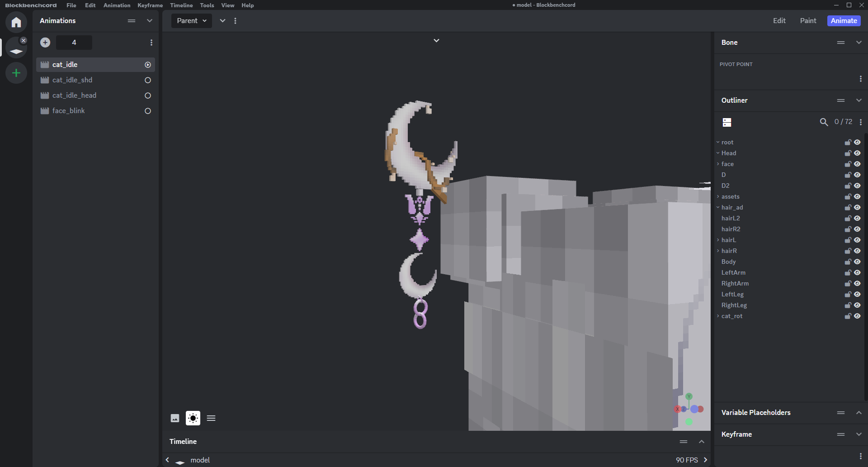Click the home icon in the sidebar

click(x=16, y=22)
